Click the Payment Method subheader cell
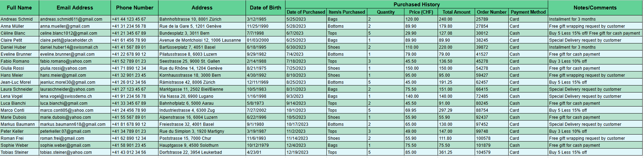The height and width of the screenshot is (158, 644). point(528,12)
